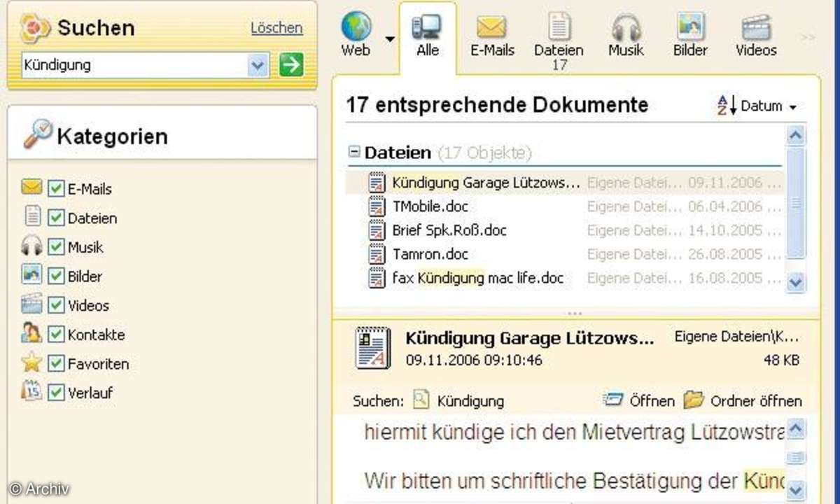The image size is (840, 504).
Task: Open the search history dropdown arrow
Action: click(258, 66)
